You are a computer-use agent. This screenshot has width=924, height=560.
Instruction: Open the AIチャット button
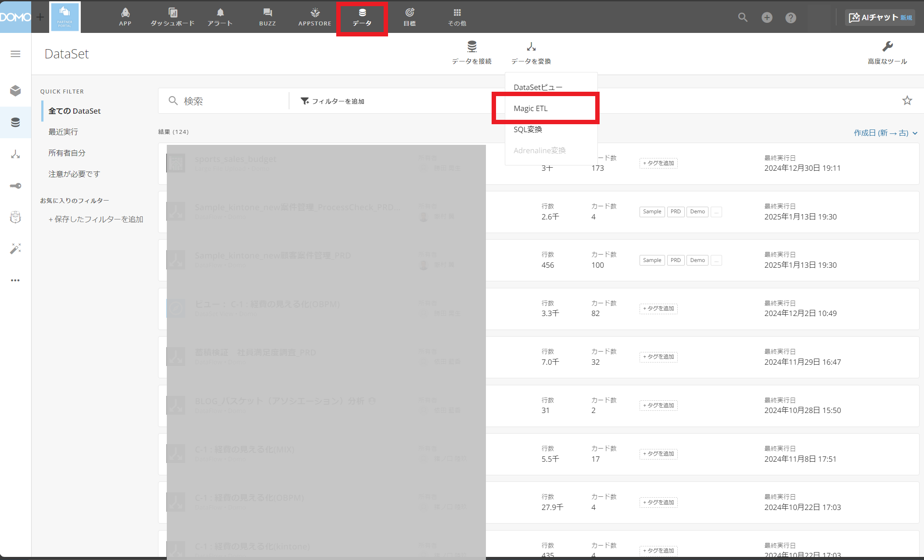click(x=880, y=18)
